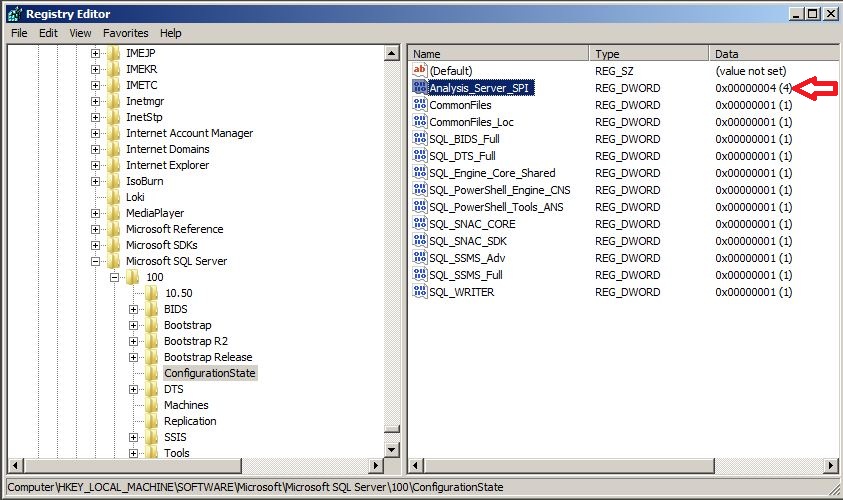Collapse the Microsoft SQL Server key

[95, 261]
